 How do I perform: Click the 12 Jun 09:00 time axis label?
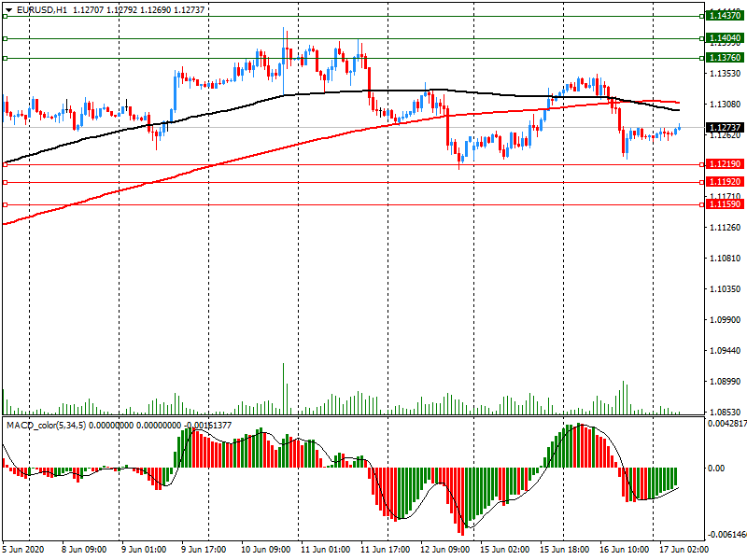pyautogui.click(x=444, y=549)
